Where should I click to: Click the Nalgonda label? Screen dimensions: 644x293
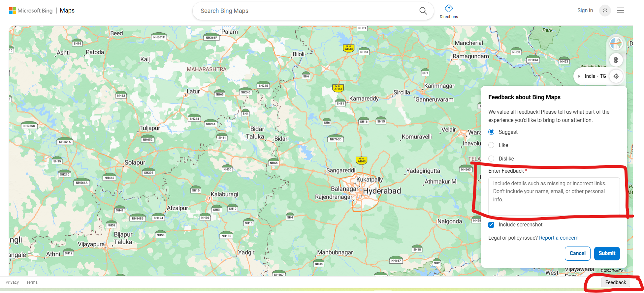(450, 221)
